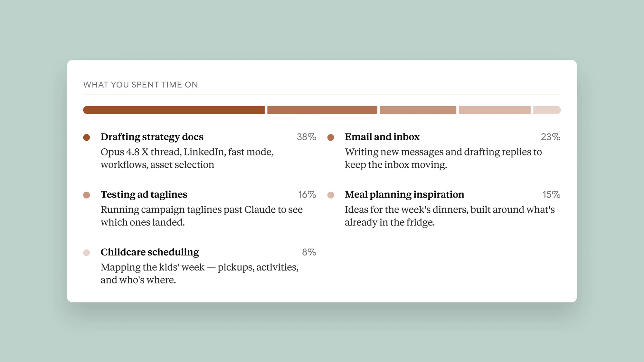Click the dot next to Meal planning inspiration

331,195
